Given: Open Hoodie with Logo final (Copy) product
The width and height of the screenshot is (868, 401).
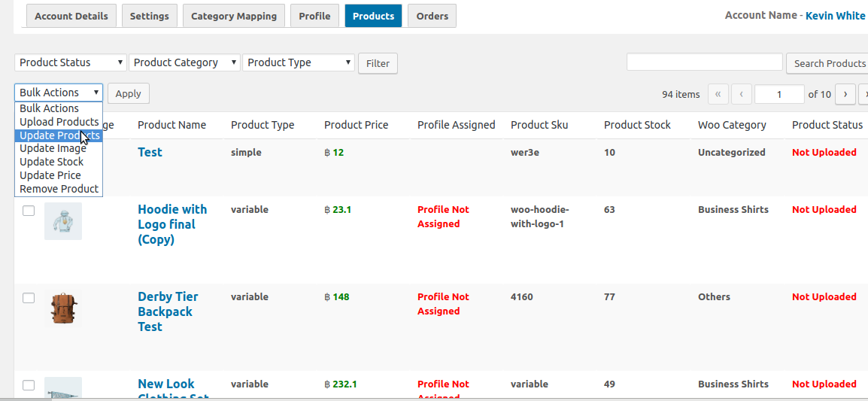Looking at the screenshot, I should [172, 224].
